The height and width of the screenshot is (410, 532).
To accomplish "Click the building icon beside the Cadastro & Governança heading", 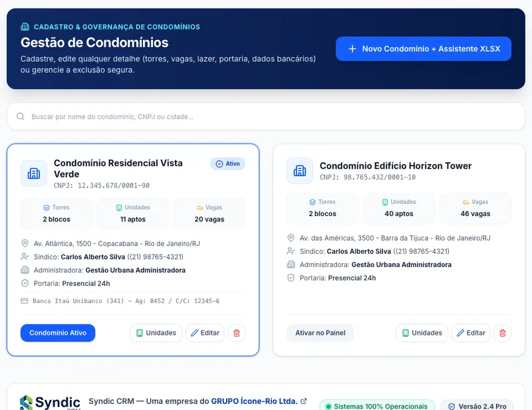I will tap(25, 27).
